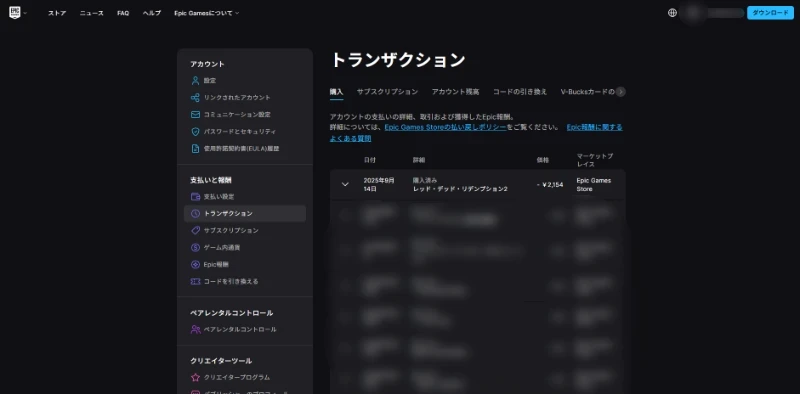Switch to the アカウント残高 tab

click(456, 92)
